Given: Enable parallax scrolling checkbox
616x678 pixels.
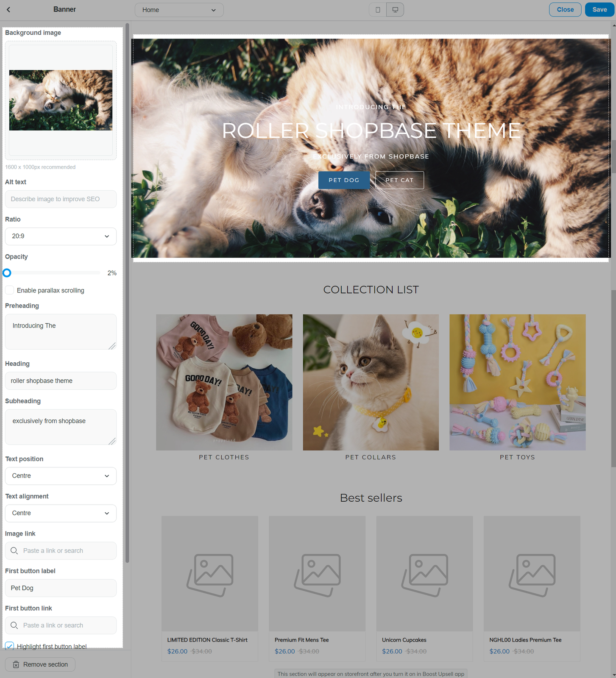Looking at the screenshot, I should click(x=9, y=290).
